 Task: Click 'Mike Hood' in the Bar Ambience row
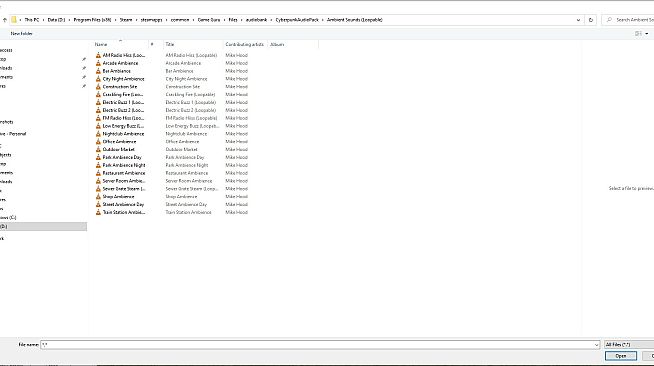tap(236, 71)
